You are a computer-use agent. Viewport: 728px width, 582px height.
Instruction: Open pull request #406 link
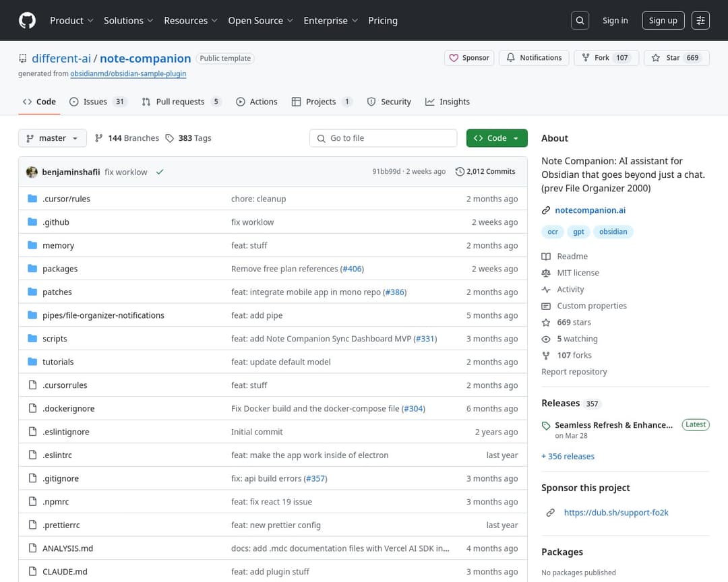point(352,269)
